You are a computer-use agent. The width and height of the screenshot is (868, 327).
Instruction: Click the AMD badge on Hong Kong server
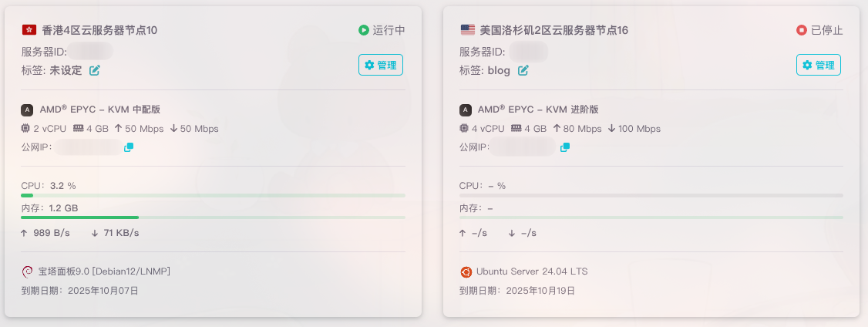[27, 110]
